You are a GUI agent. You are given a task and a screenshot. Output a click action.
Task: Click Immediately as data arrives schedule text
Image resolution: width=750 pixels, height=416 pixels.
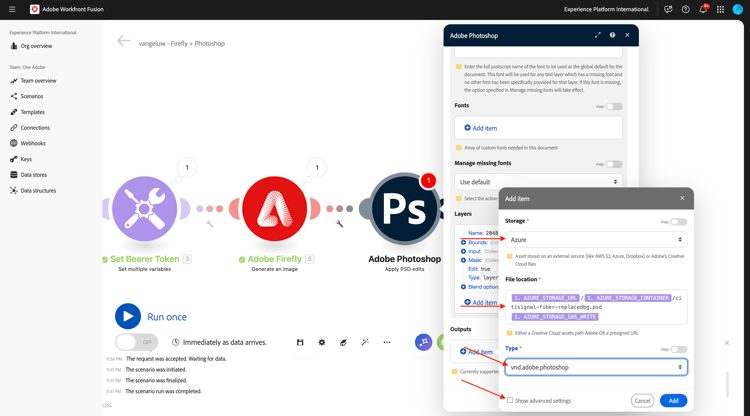click(225, 342)
